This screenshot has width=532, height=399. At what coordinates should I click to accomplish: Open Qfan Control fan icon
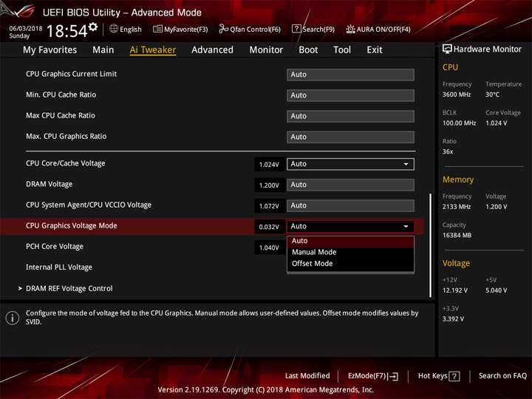pos(223,29)
